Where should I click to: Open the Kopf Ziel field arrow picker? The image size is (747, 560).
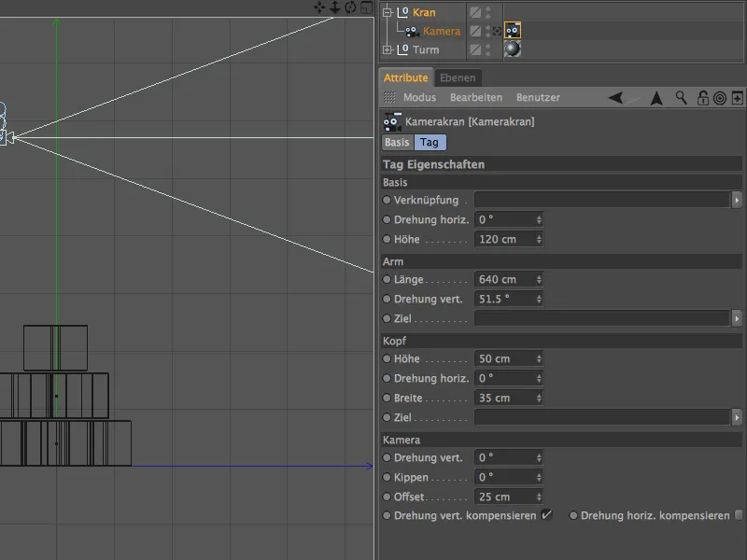(737, 417)
